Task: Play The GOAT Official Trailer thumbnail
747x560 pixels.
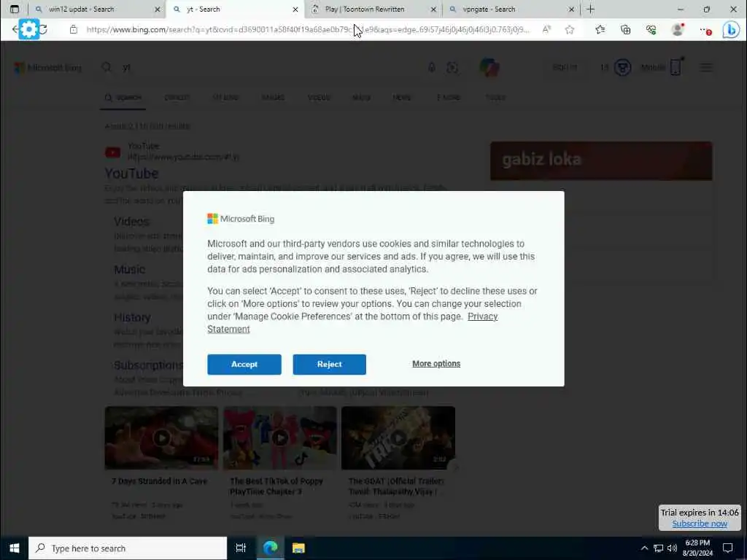Action: point(398,437)
